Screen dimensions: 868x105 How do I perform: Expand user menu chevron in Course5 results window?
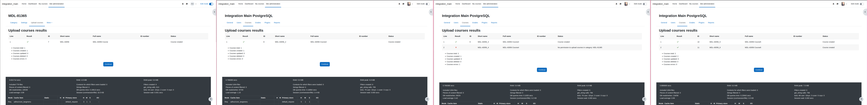pos(846,4)
